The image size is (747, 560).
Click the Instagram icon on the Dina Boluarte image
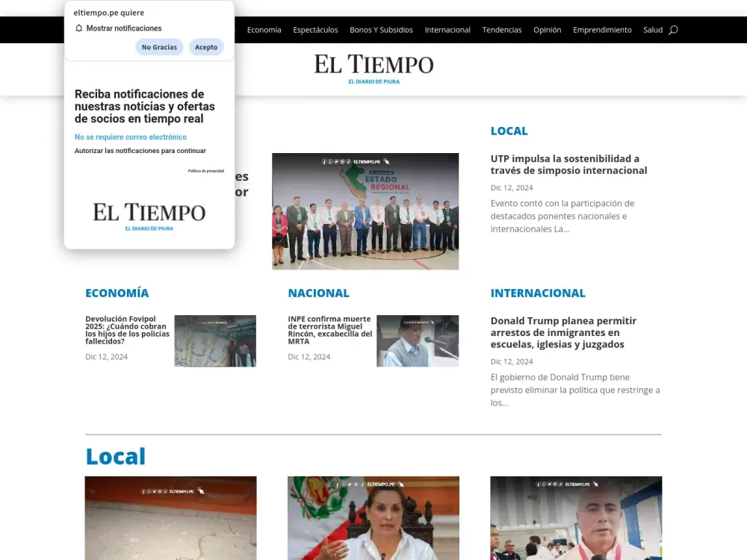pos(344,485)
